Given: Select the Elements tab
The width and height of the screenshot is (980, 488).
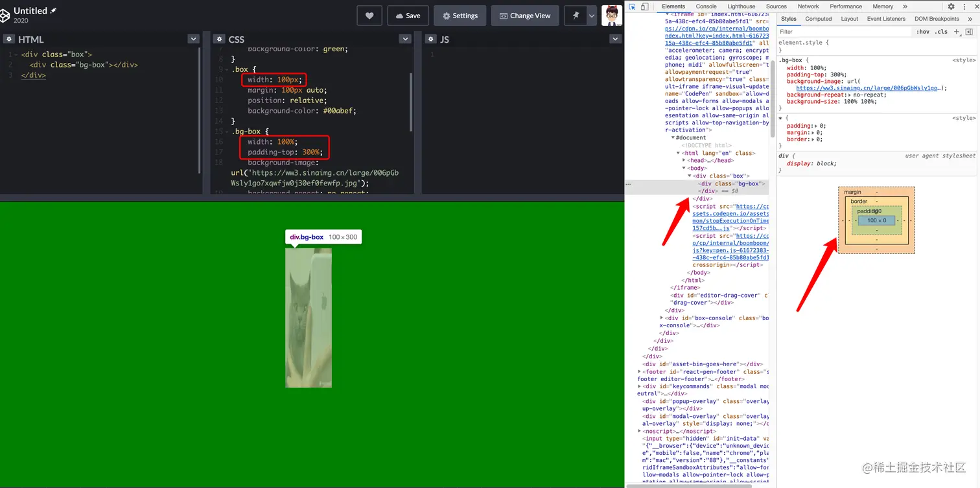Looking at the screenshot, I should [x=673, y=6].
